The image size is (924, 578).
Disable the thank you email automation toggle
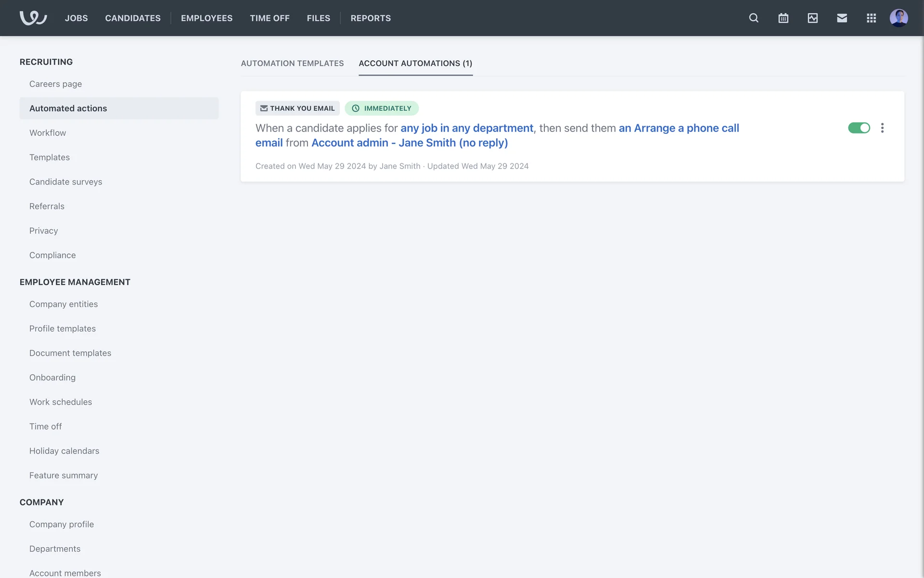tap(859, 128)
